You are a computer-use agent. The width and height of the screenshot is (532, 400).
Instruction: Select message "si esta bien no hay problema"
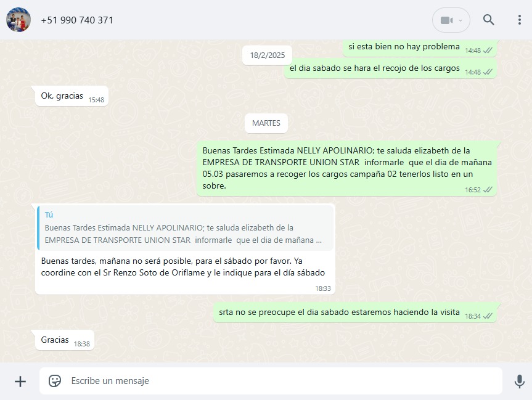pos(404,47)
